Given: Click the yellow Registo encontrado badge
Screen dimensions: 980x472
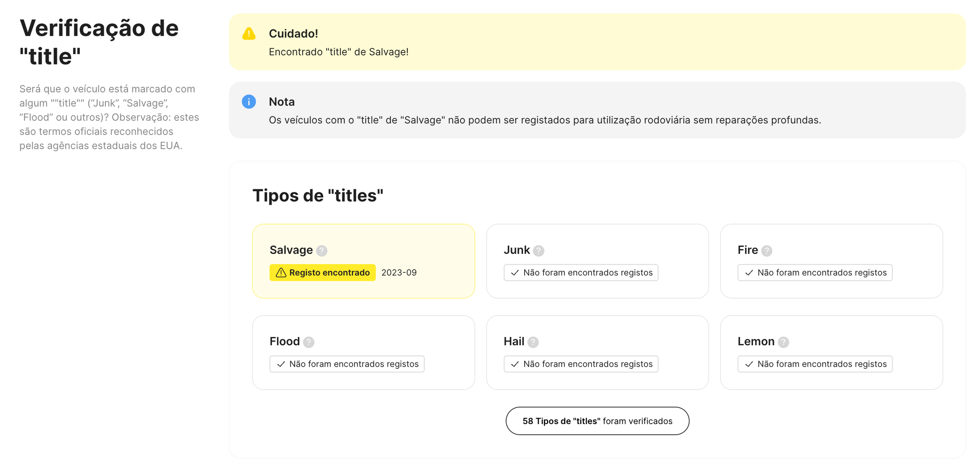Looking at the screenshot, I should [x=322, y=273].
